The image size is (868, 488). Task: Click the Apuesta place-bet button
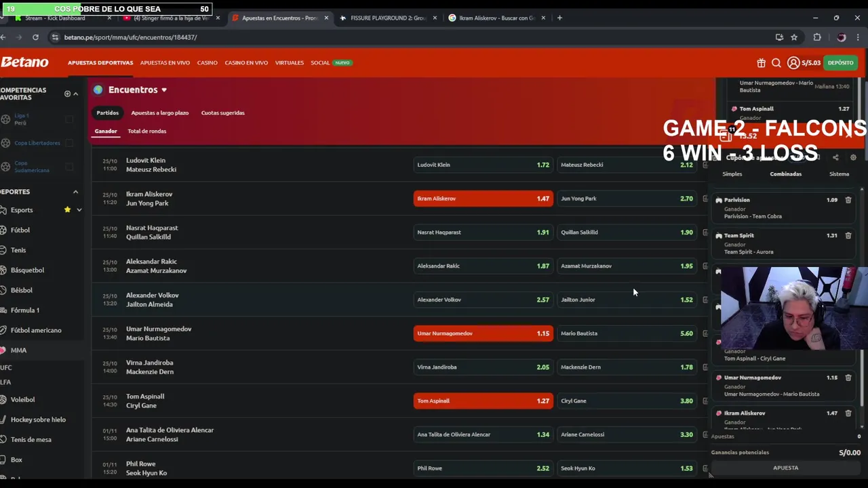785,468
